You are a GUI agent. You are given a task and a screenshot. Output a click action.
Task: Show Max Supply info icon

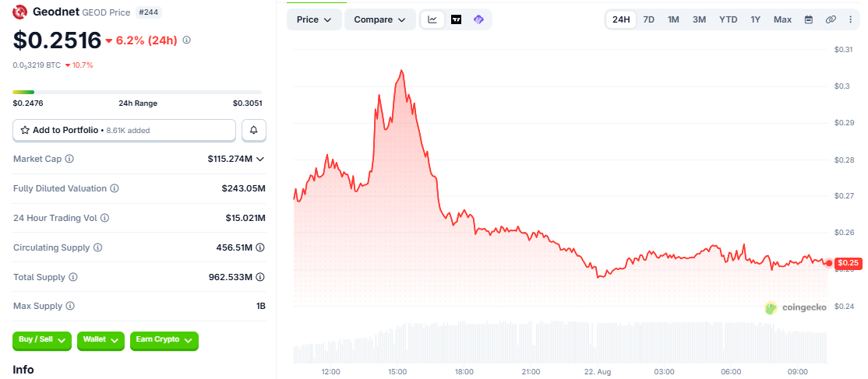pos(70,306)
